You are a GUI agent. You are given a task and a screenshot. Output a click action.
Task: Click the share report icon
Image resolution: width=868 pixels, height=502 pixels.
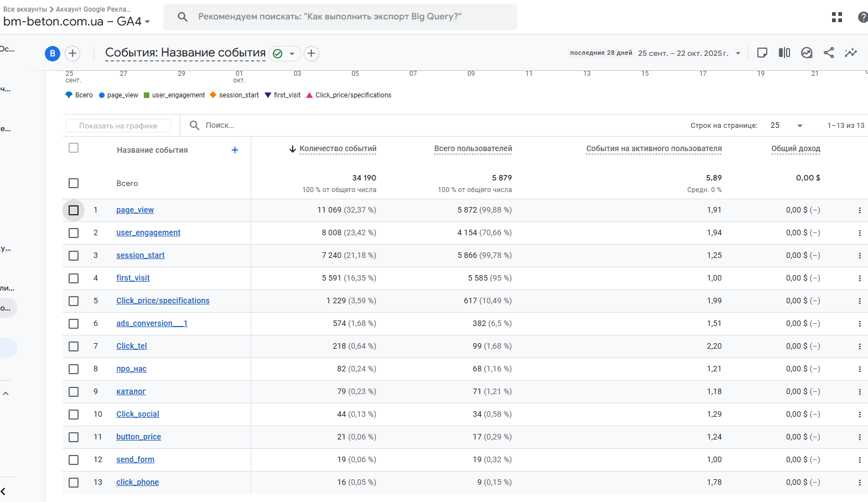tap(828, 53)
